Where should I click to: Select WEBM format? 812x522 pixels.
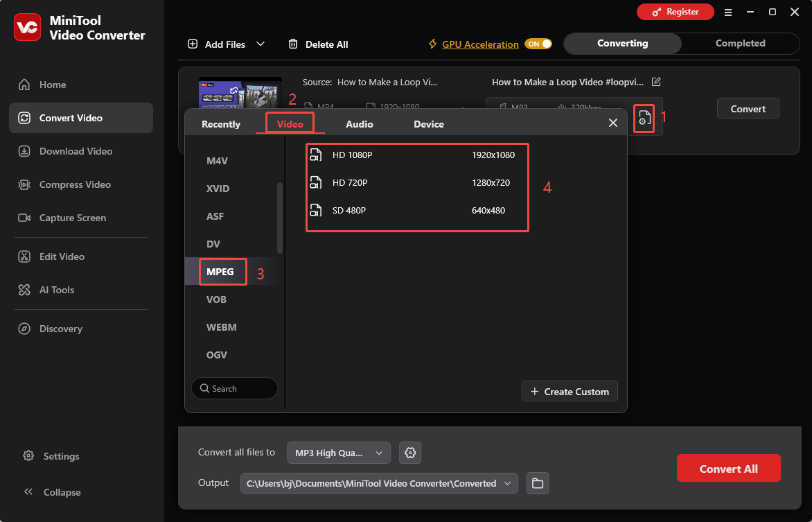point(221,327)
